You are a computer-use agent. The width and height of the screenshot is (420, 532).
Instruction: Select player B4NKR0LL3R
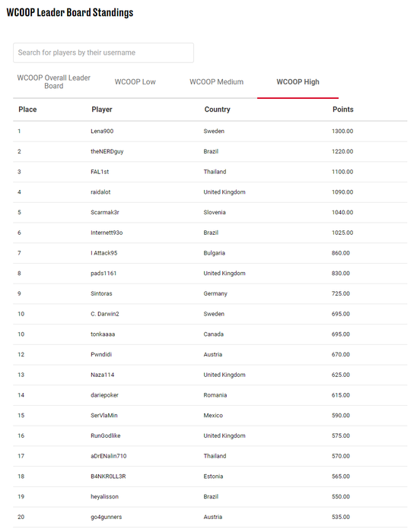pos(108,477)
